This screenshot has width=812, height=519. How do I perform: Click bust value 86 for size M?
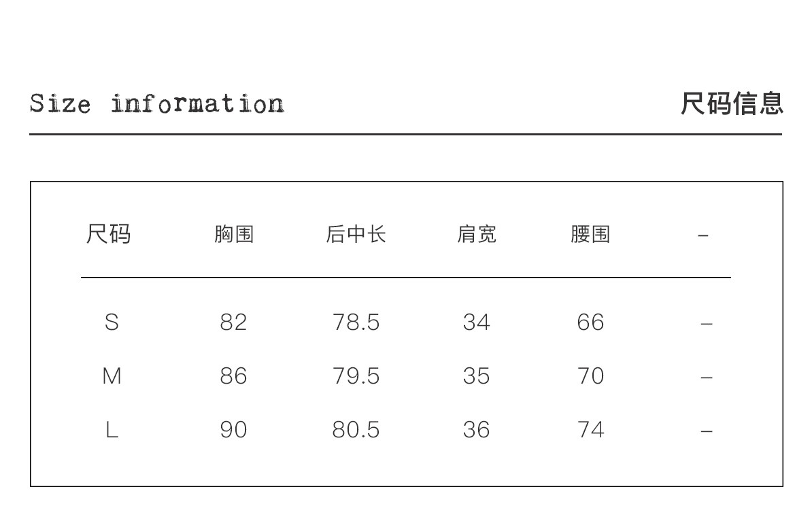pos(233,375)
